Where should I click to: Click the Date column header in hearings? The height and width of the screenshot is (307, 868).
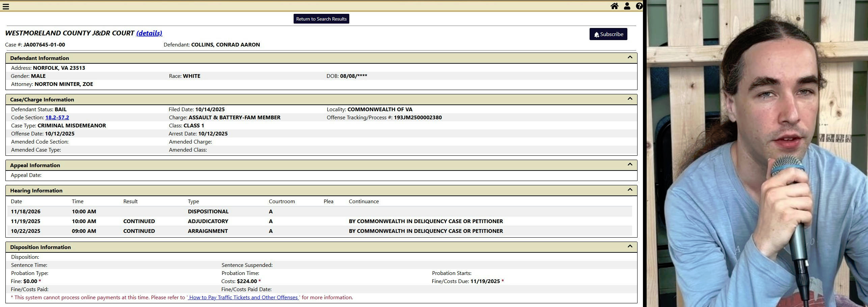pyautogui.click(x=16, y=201)
